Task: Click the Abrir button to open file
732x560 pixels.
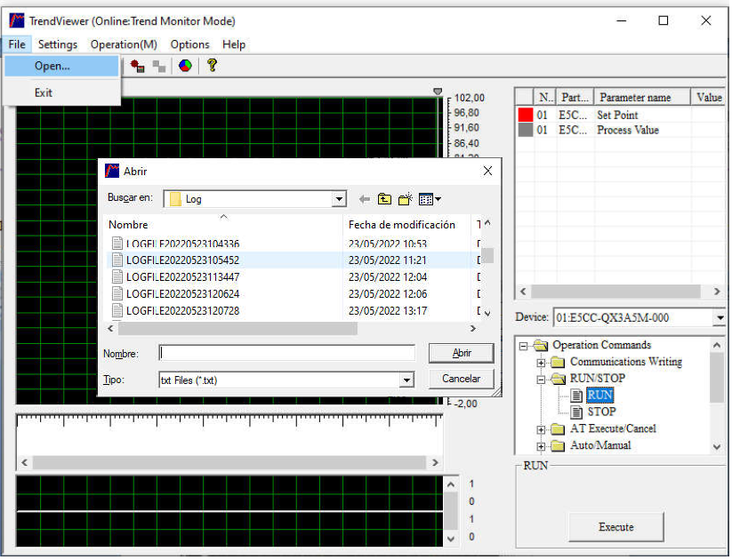Action: (x=462, y=353)
